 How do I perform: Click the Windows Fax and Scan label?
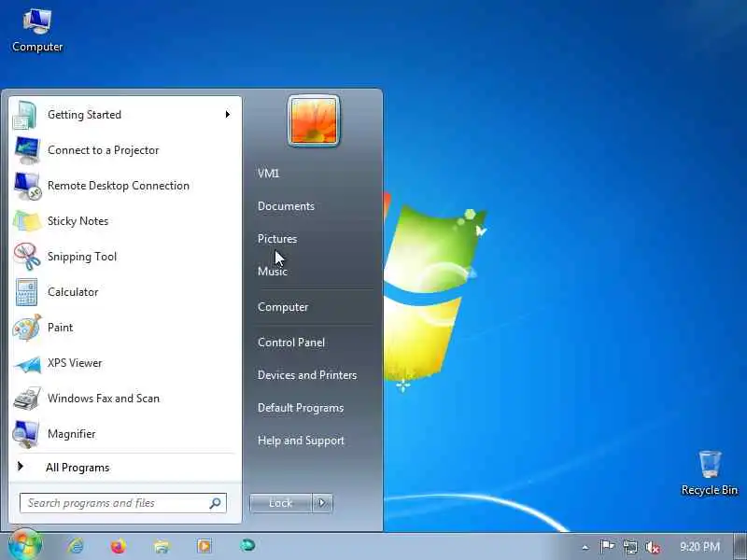click(104, 399)
